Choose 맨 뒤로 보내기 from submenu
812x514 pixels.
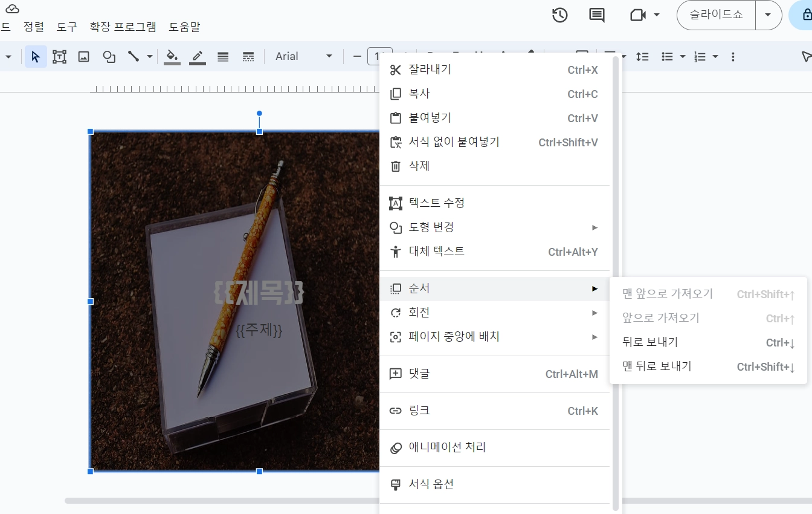657,366
